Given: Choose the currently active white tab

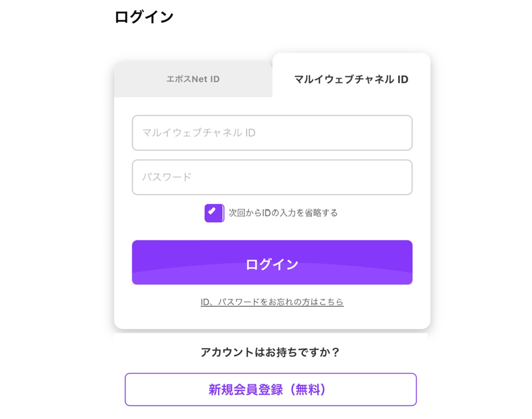Looking at the screenshot, I should [351, 79].
